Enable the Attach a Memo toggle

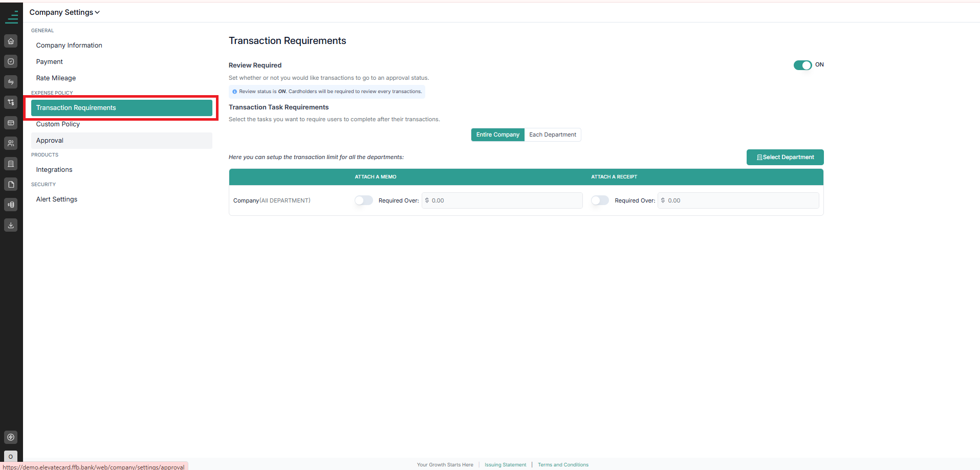364,200
